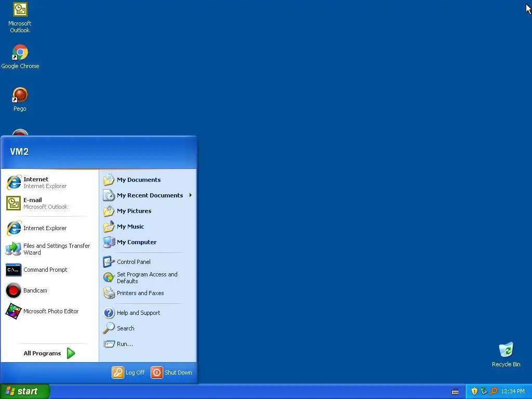Expand All Programs green arrow

click(71, 353)
